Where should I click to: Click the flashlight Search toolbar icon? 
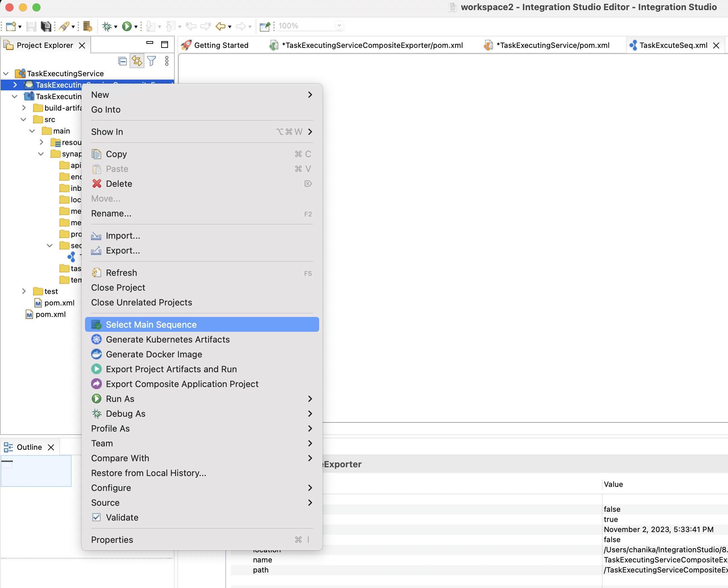(64, 26)
